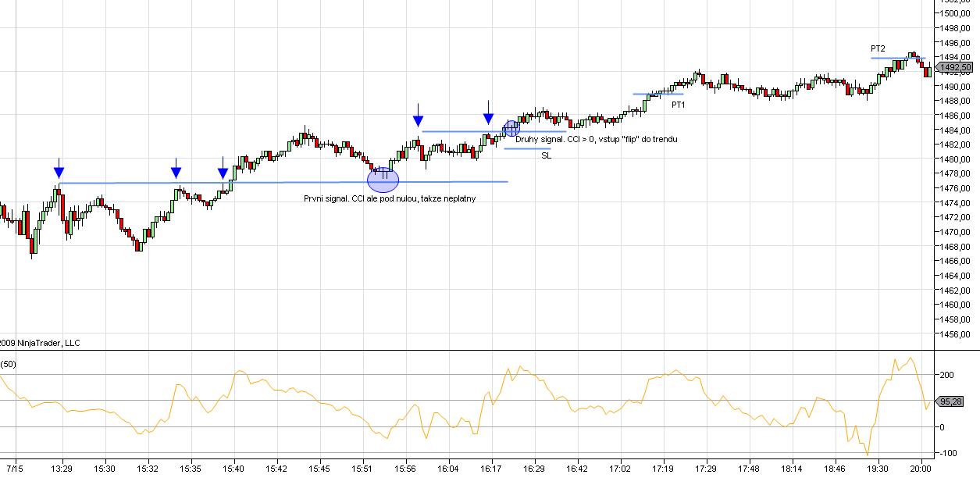Click the 1458,00 price axis label
Screen dimensions: 980x478
(956, 319)
